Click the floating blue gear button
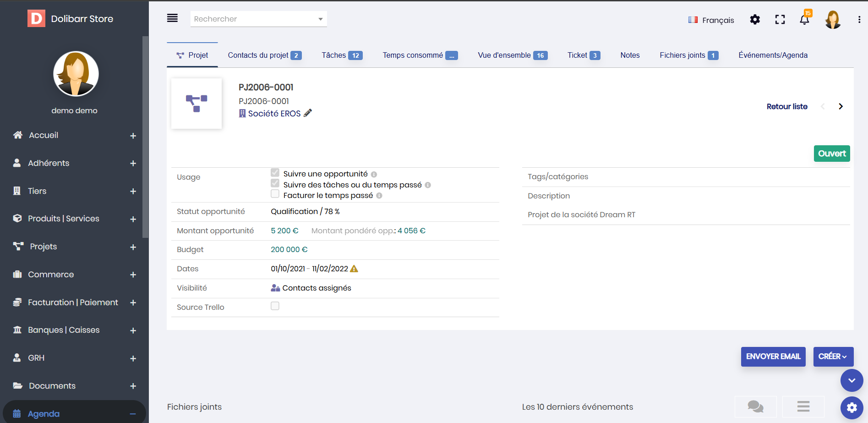This screenshot has height=423, width=868. click(x=852, y=407)
